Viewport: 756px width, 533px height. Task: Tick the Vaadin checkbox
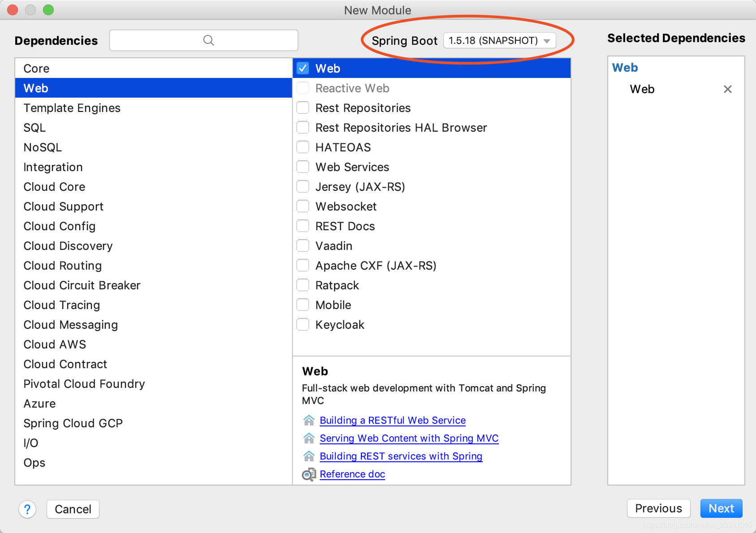(x=303, y=246)
